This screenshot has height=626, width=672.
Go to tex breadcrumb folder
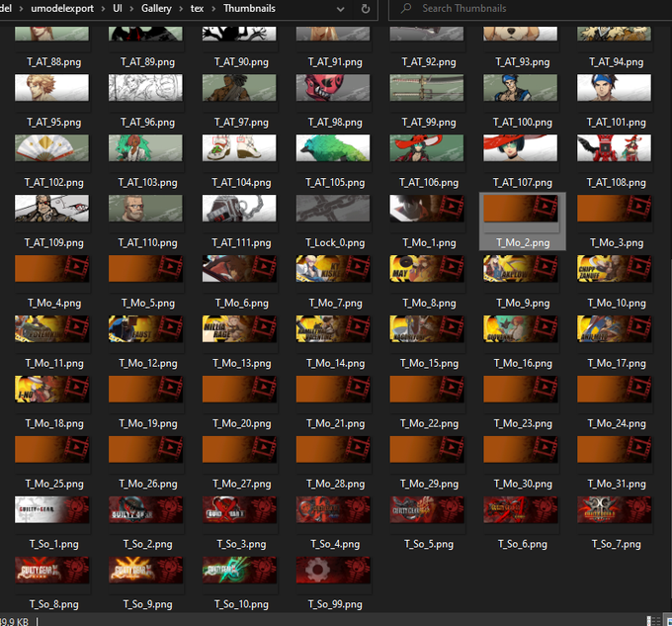[x=197, y=8]
